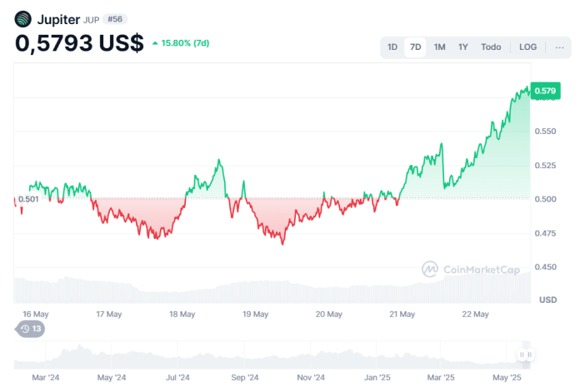Click the 0.501 opening price label
This screenshot has width=580, height=392.
pos(27,199)
